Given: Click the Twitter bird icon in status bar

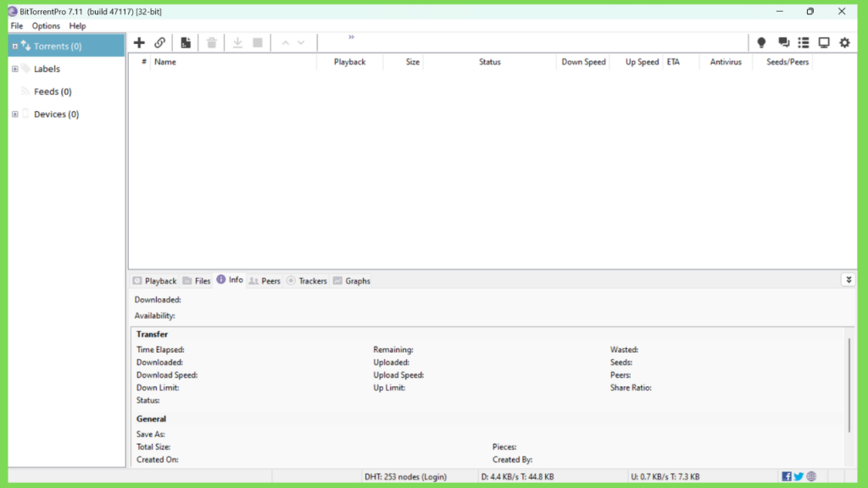Looking at the screenshot, I should 798,476.
